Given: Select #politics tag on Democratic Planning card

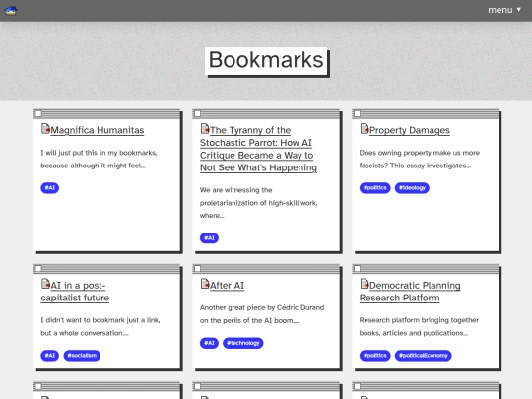Looking at the screenshot, I should click(x=375, y=356).
